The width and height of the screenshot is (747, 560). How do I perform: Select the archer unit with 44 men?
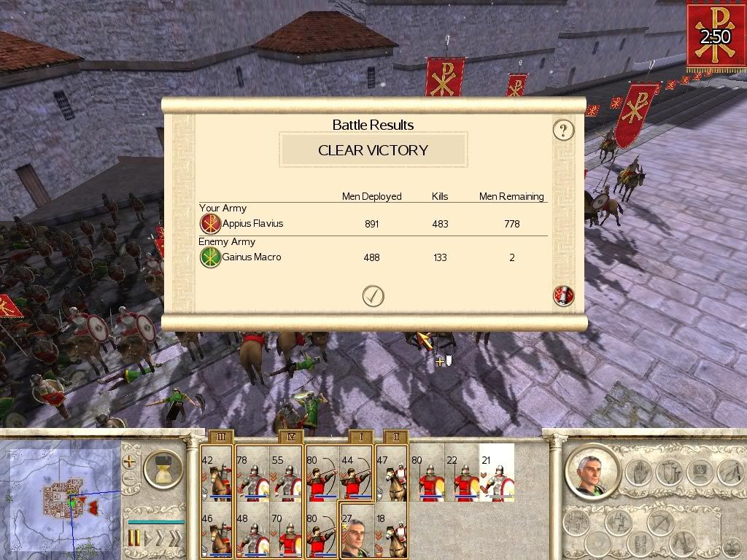(x=356, y=472)
